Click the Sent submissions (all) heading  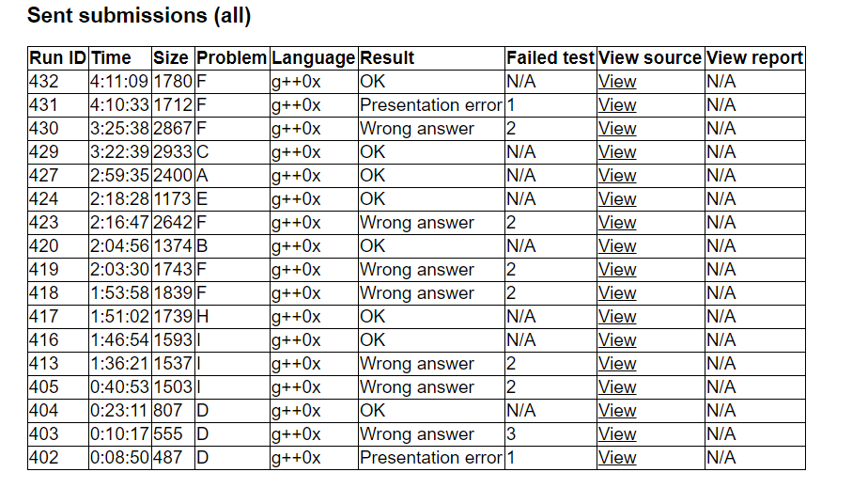139,16
